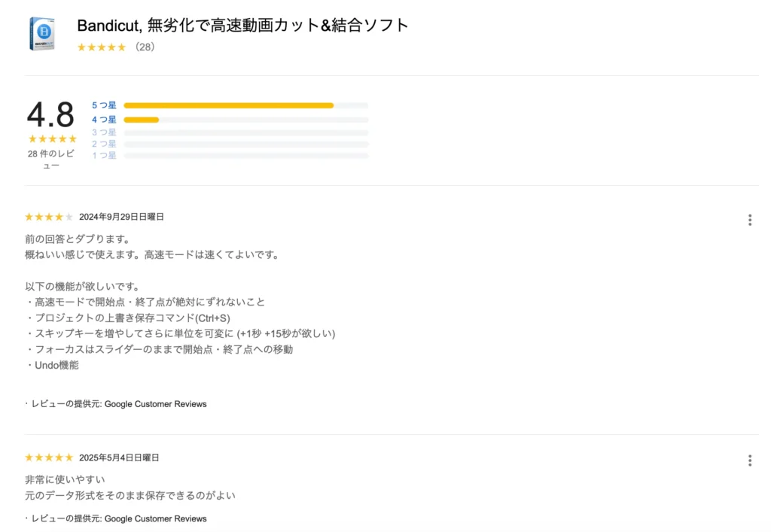Select the 2024年9月29日 review date
The height and width of the screenshot is (532, 771).
[122, 216]
